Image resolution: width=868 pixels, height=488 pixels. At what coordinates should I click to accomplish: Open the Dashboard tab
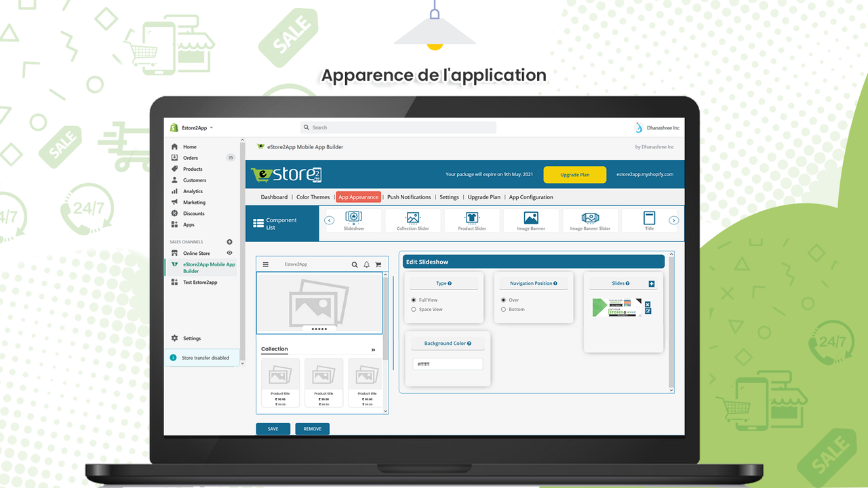tap(274, 197)
